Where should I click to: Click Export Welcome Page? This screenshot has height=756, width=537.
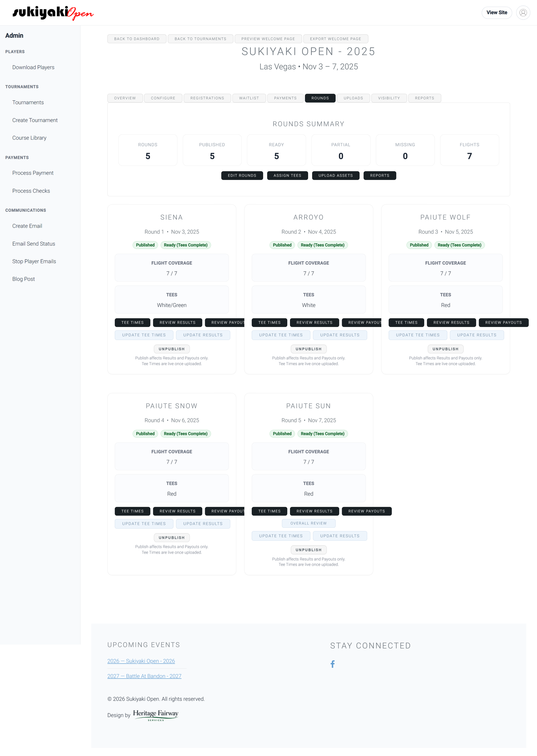click(336, 39)
